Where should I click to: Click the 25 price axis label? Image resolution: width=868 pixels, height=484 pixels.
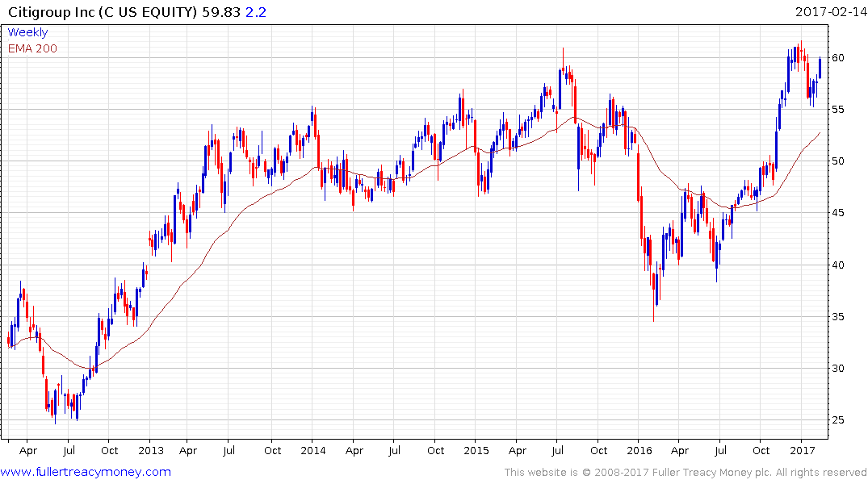pos(837,420)
